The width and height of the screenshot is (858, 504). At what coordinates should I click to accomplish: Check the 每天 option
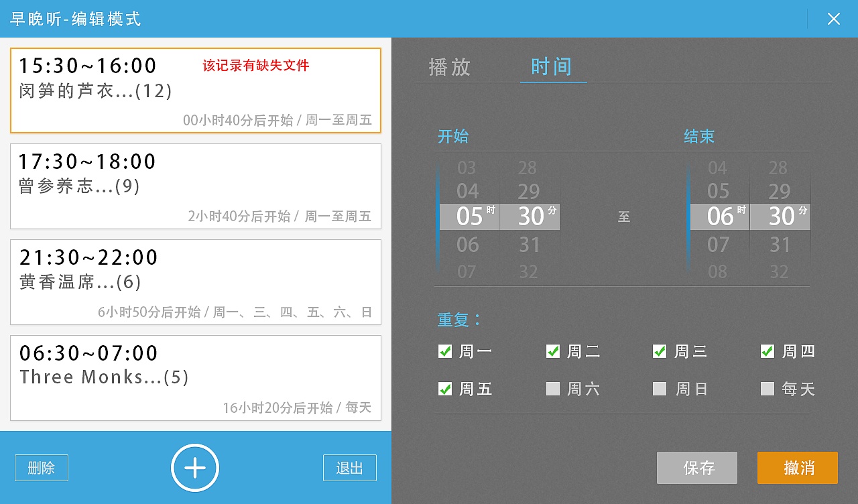pos(767,389)
